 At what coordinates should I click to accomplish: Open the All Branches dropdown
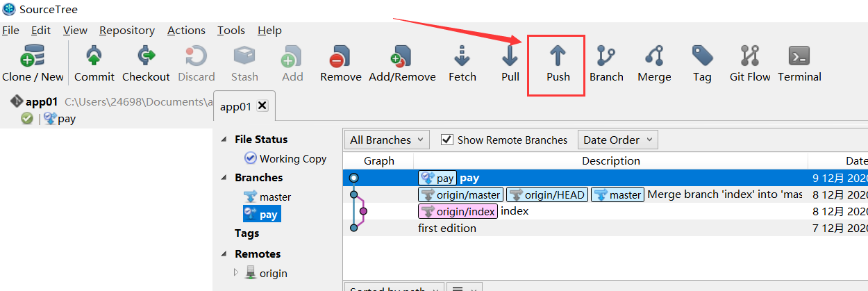tap(387, 140)
